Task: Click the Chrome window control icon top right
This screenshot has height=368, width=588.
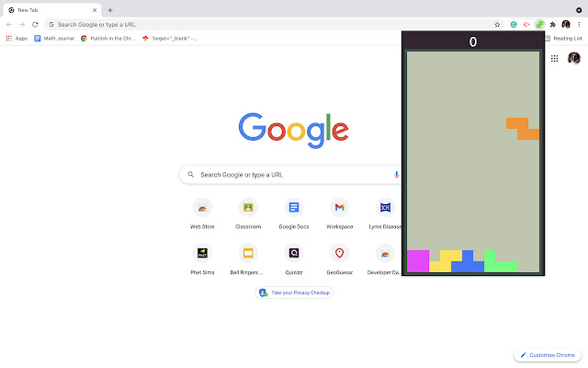Action: (579, 10)
